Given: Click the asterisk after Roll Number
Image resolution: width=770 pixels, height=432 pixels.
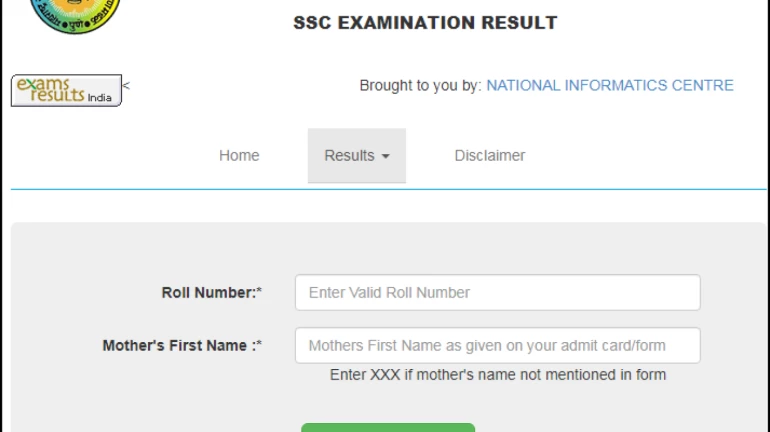Looking at the screenshot, I should coord(259,292).
